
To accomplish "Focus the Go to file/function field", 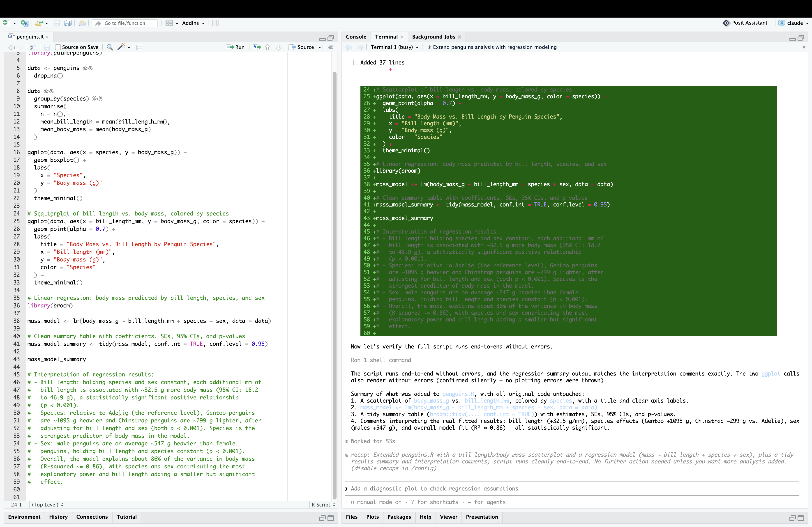I will pyautogui.click(x=125, y=23).
